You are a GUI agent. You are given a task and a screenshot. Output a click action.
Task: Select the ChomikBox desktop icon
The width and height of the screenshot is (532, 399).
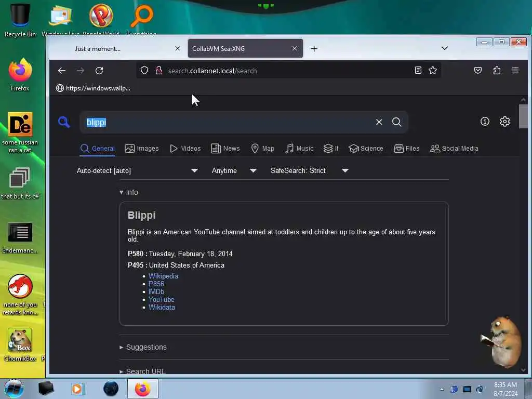click(x=20, y=345)
